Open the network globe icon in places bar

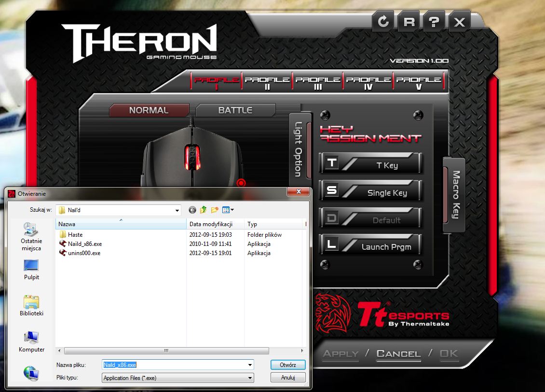31,373
